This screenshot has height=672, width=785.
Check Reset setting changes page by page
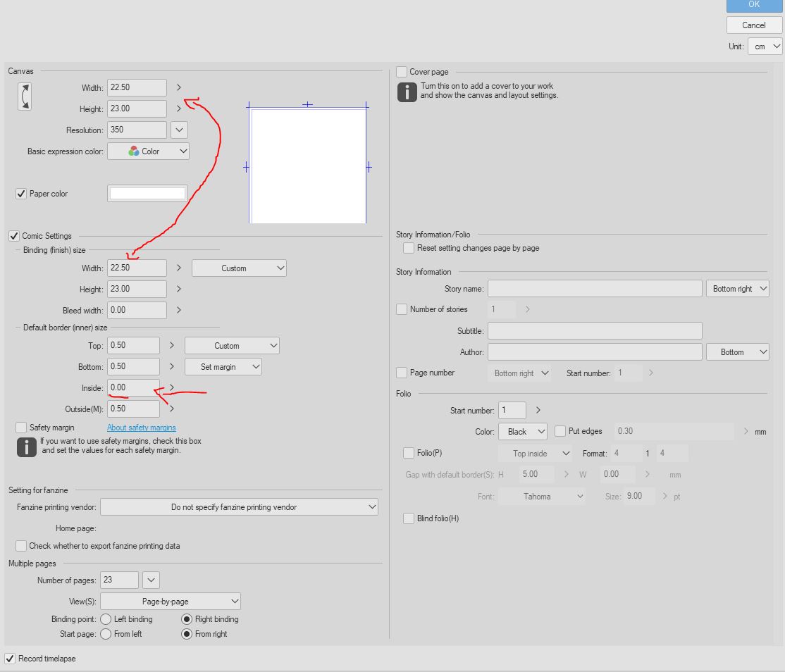pos(409,248)
